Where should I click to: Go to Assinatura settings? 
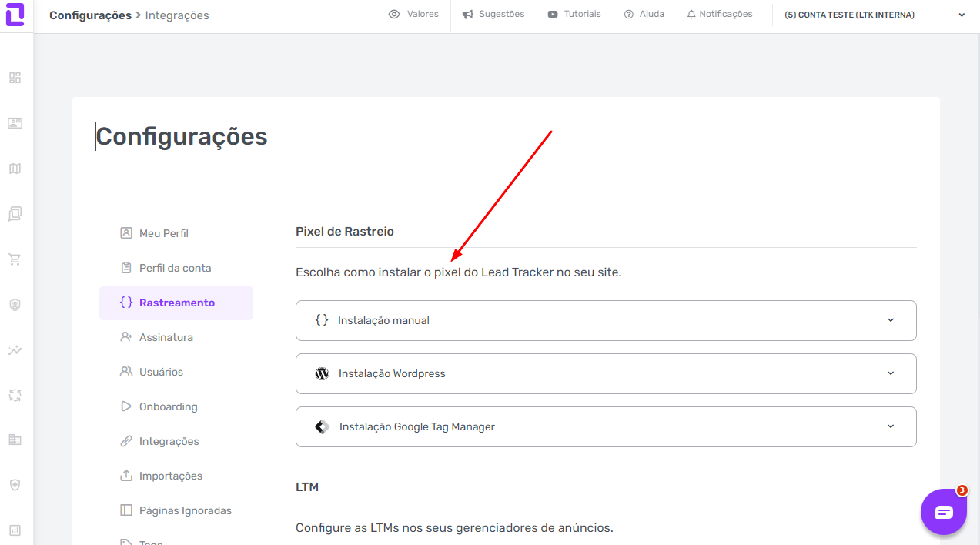pos(176,337)
